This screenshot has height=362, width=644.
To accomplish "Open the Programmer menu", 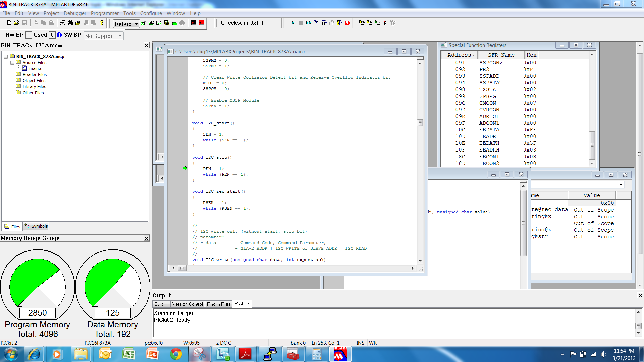I will 105,13.
